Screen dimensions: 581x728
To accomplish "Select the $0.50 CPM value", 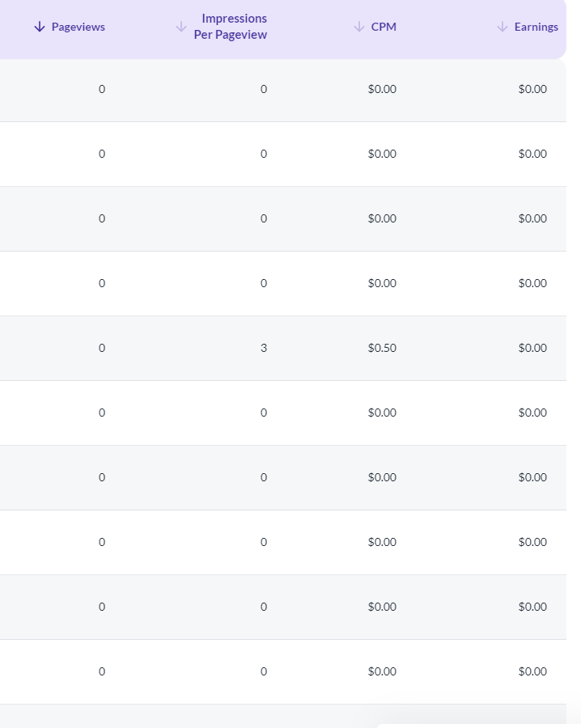I will tap(382, 348).
